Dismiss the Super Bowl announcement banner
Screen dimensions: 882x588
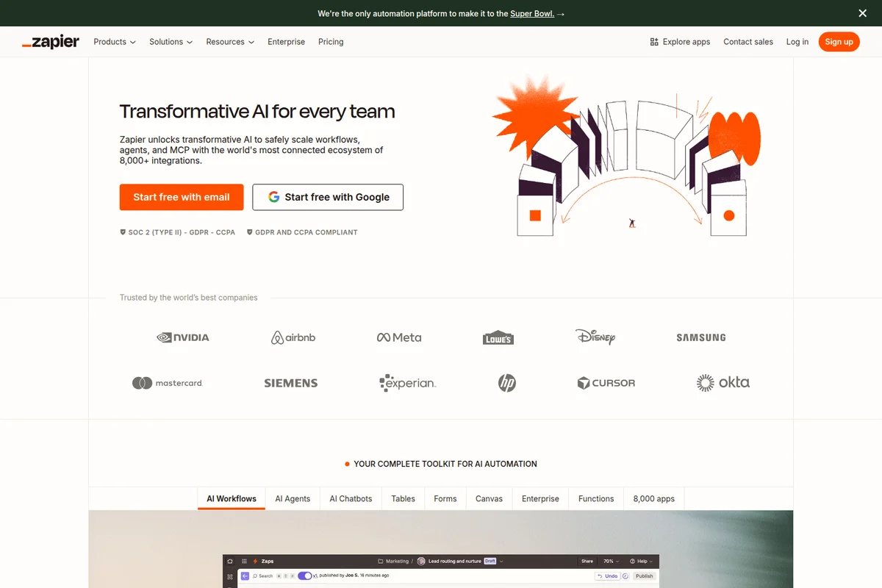coord(862,13)
